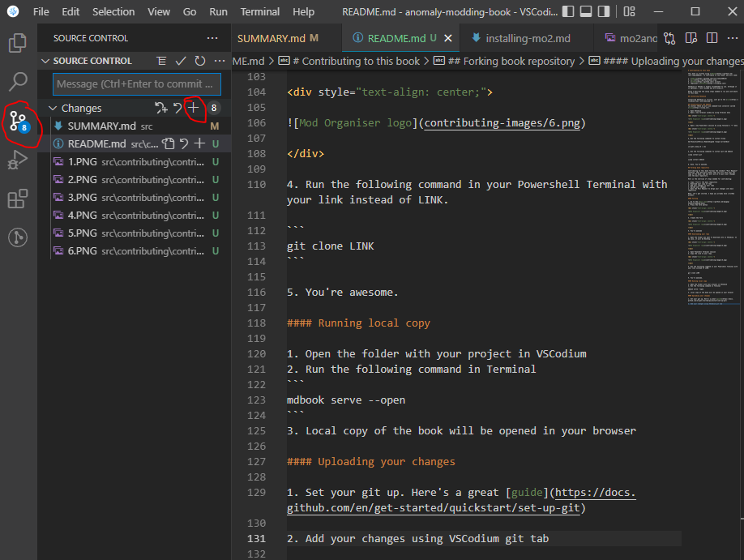This screenshot has width=744, height=560.
Task: Open the Git Graph activity bar icon
Action: tap(18, 237)
